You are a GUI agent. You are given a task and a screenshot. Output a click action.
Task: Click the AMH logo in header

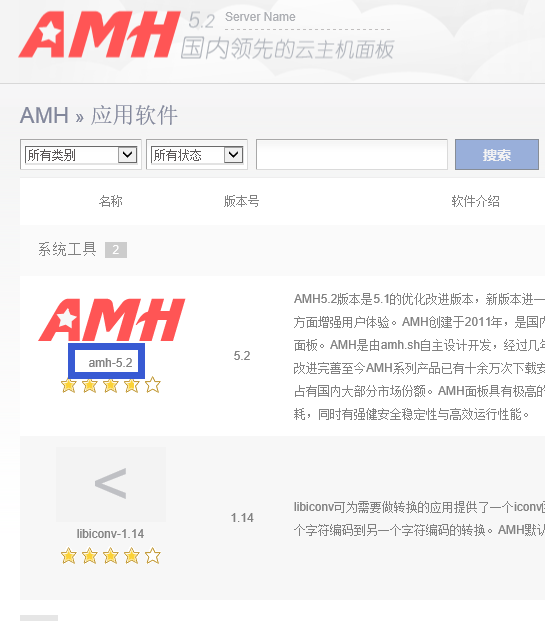99,35
